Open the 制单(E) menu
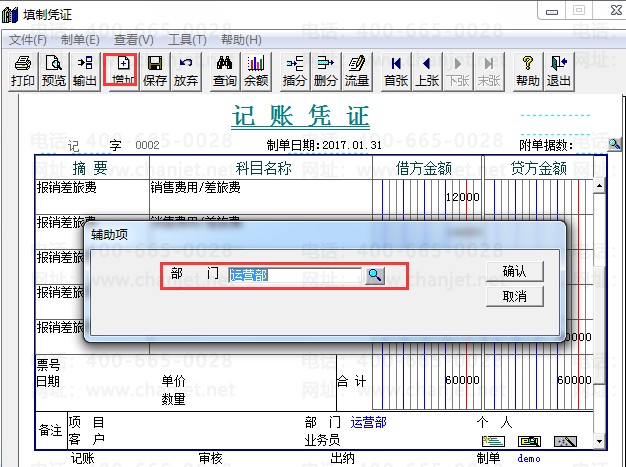 pyautogui.click(x=80, y=40)
